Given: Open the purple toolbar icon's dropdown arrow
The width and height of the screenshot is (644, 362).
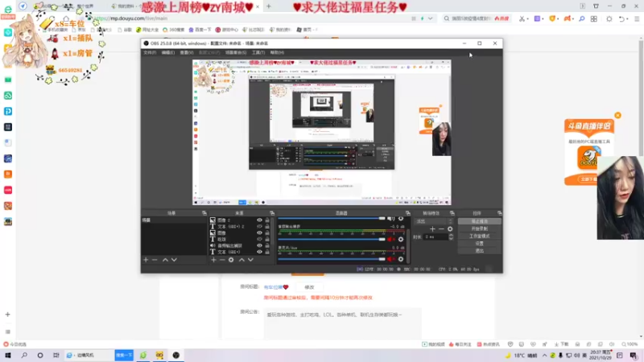Looking at the screenshot, I should pos(543,19).
